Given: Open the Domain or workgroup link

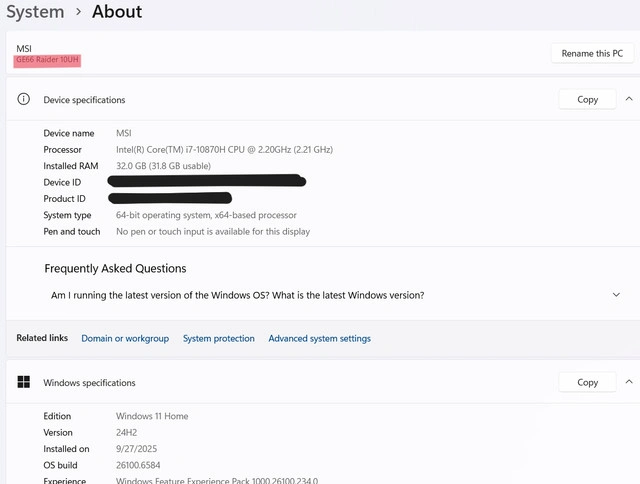Looking at the screenshot, I should (125, 339).
